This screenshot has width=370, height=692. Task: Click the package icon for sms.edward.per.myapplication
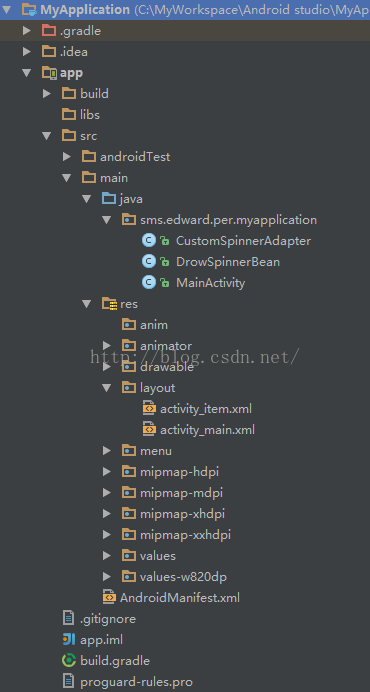pyautogui.click(x=128, y=220)
